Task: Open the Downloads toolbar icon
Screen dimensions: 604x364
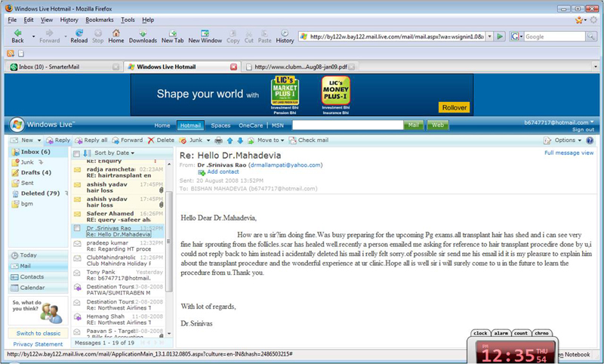Action: pyautogui.click(x=143, y=35)
